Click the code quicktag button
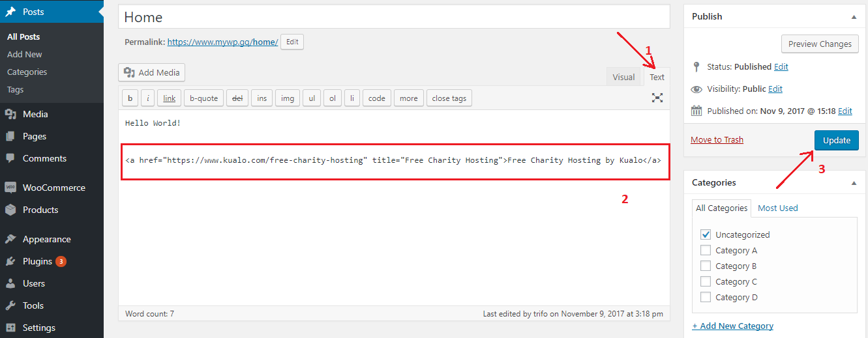868x338 pixels. 376,98
